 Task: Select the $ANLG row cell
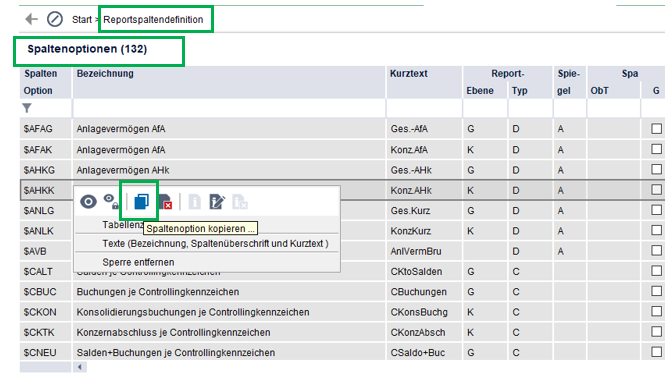coord(45,211)
